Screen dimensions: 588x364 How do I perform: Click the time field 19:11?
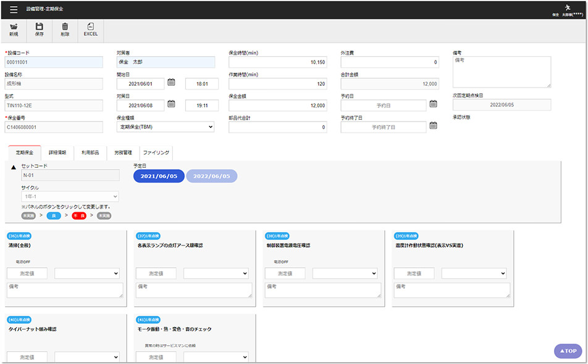[x=202, y=105]
